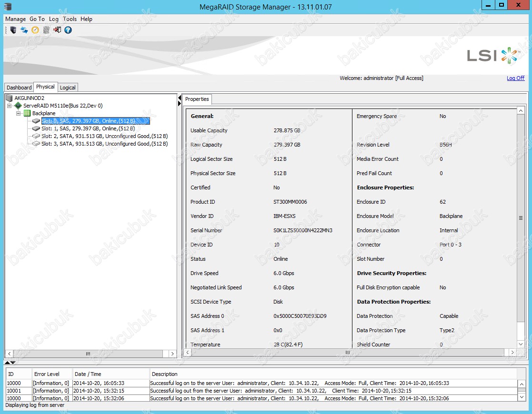
Task: Open the Tools menu
Action: click(70, 19)
